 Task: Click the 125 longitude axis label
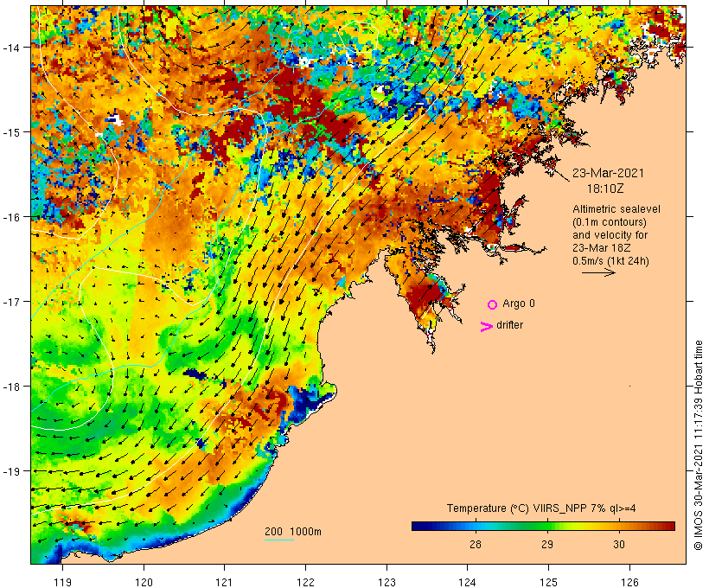tap(548, 582)
